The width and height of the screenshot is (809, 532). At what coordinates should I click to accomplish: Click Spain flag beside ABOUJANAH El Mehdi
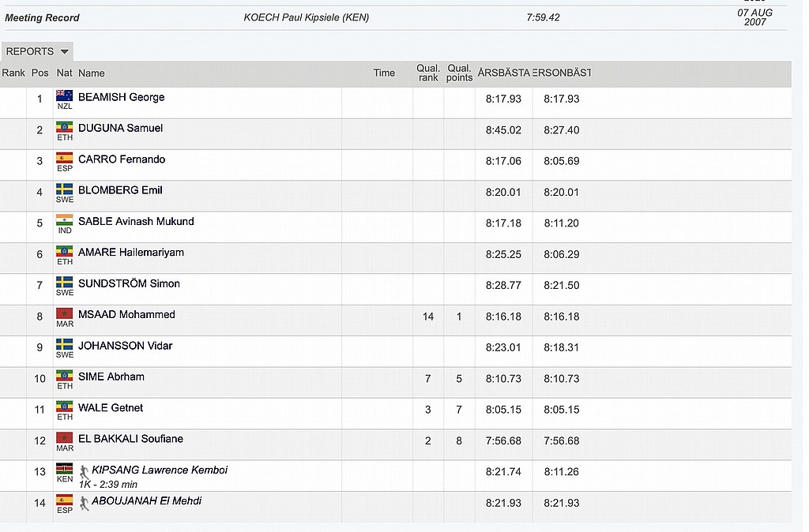[x=65, y=500]
